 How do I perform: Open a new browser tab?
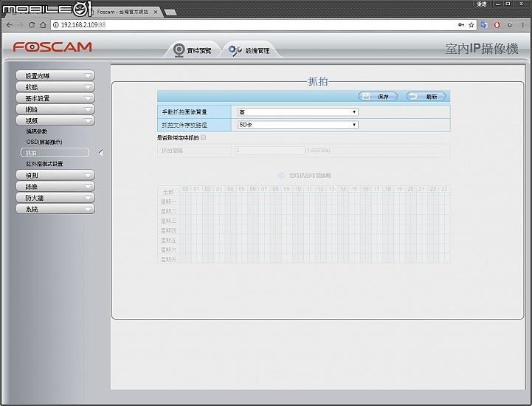click(170, 13)
